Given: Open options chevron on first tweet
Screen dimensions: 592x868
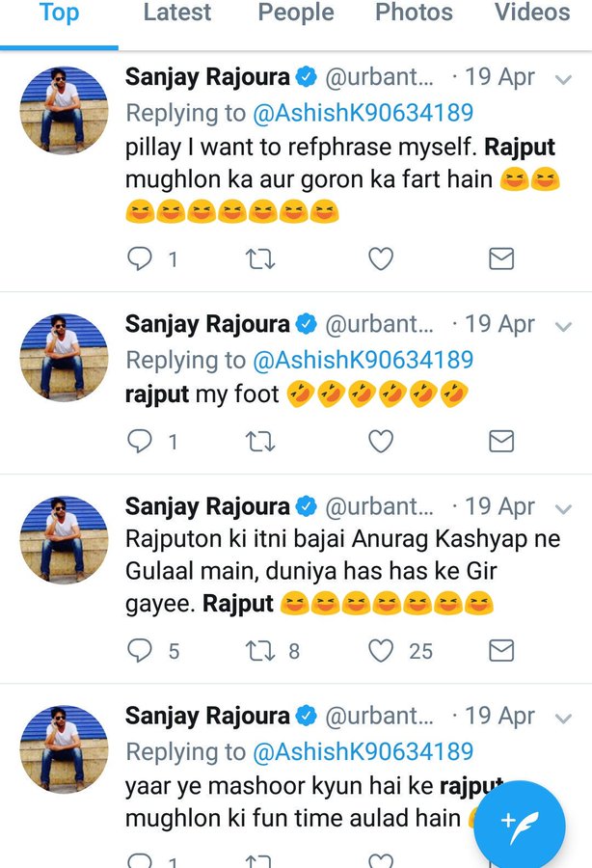Looking at the screenshot, I should tap(565, 79).
